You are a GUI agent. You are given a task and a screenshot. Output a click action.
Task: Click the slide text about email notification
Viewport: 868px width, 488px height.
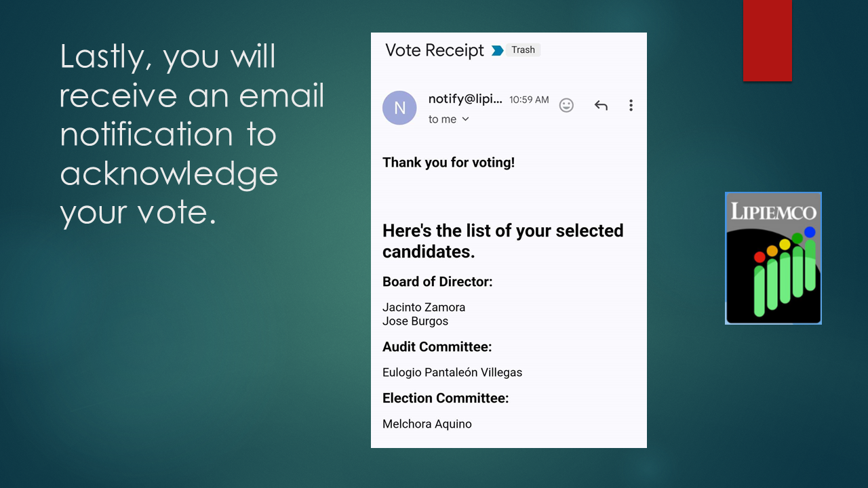click(192, 134)
